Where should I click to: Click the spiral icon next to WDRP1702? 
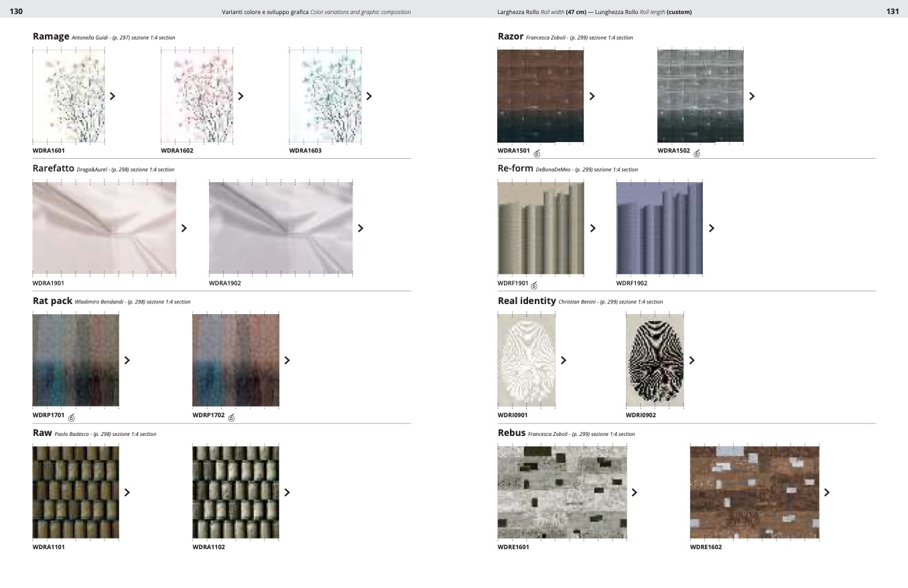point(232,419)
